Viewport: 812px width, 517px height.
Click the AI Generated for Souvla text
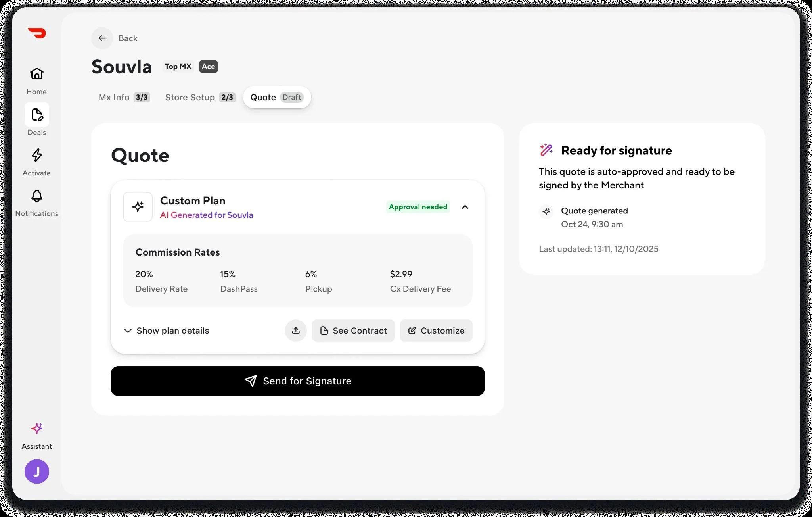point(207,215)
